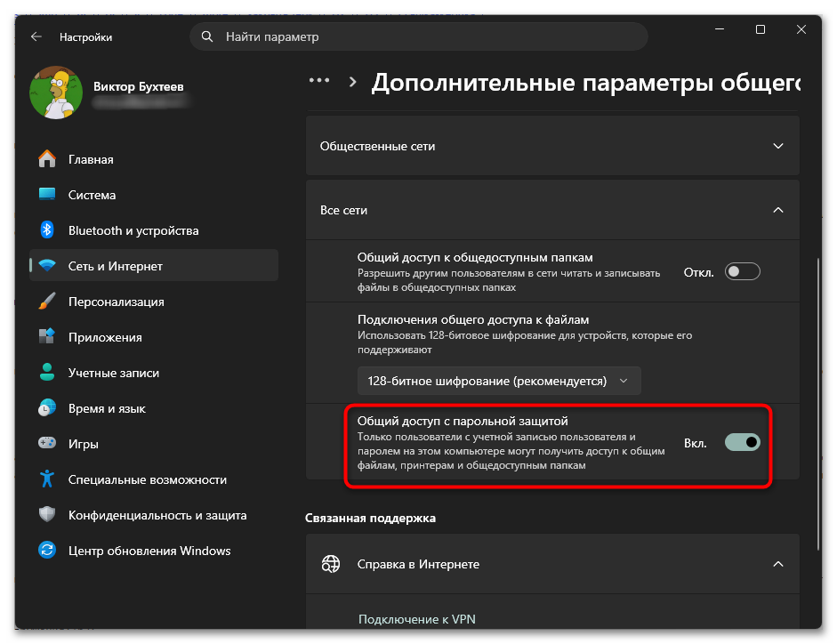837x644 pixels.
Task: Click the Подключения общего доступа к файлам title
Action: pos(473,320)
